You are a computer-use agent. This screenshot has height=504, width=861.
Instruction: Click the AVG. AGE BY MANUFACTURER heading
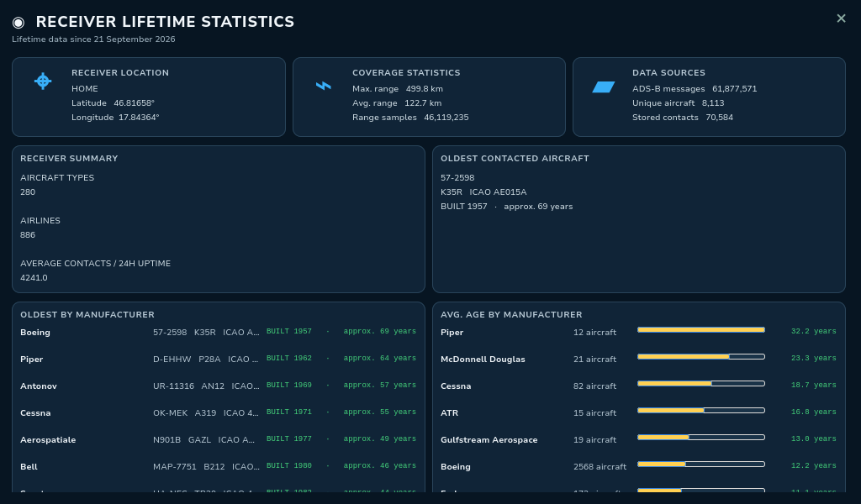(x=511, y=315)
